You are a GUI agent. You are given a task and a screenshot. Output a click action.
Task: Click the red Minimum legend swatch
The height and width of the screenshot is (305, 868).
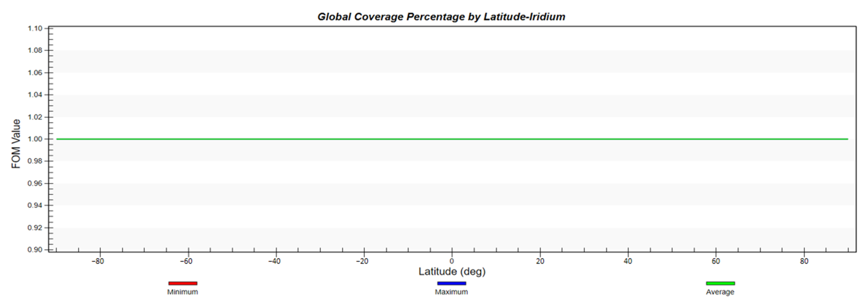(183, 284)
